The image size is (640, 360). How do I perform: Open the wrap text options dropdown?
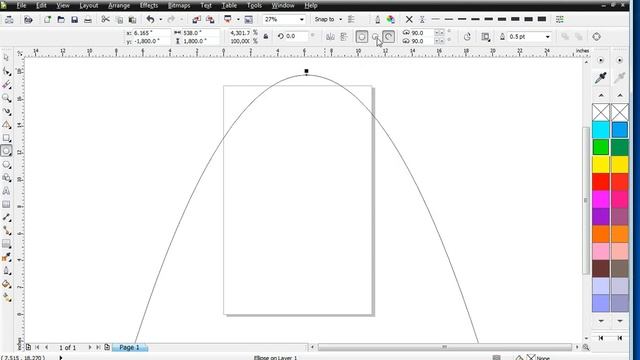[485, 37]
